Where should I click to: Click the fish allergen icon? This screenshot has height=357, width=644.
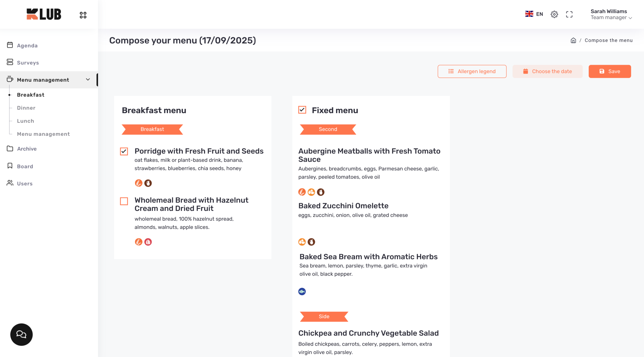(302, 291)
